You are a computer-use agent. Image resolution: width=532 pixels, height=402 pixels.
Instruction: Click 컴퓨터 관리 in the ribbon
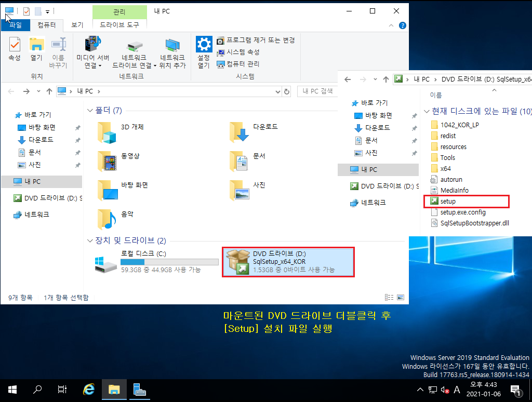click(238, 64)
